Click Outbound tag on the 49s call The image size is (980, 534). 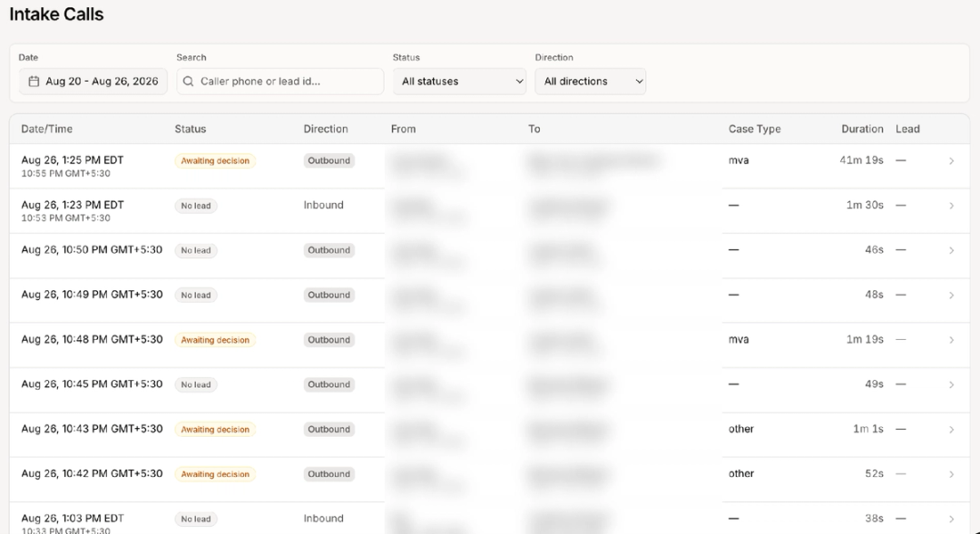328,384
